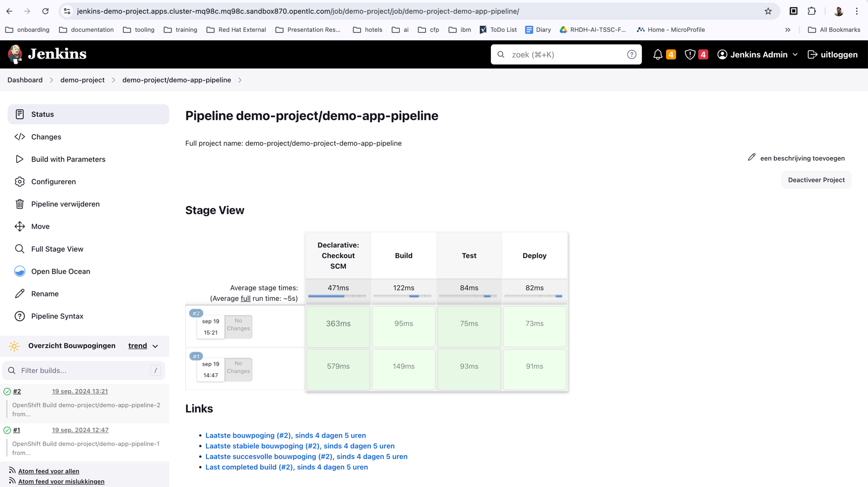Screen dimensions: 868x487
Task: Click the Rename pencil icon
Action: click(x=20, y=294)
